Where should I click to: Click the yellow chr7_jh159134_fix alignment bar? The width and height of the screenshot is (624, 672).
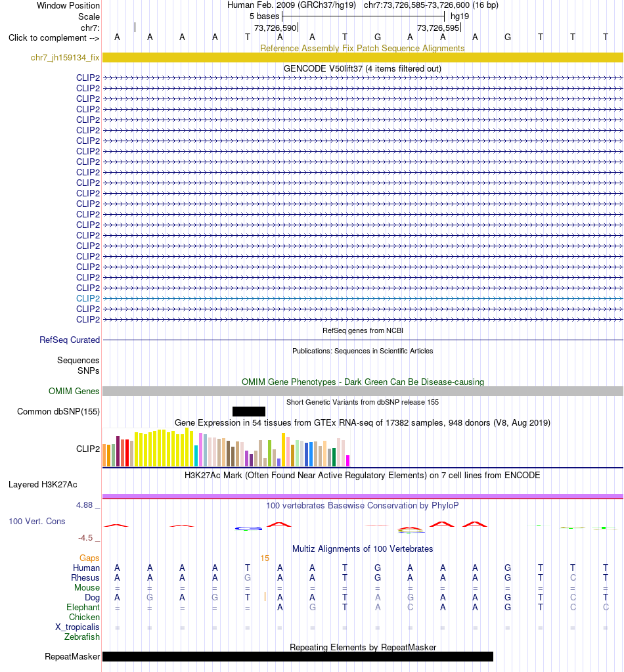click(x=363, y=57)
